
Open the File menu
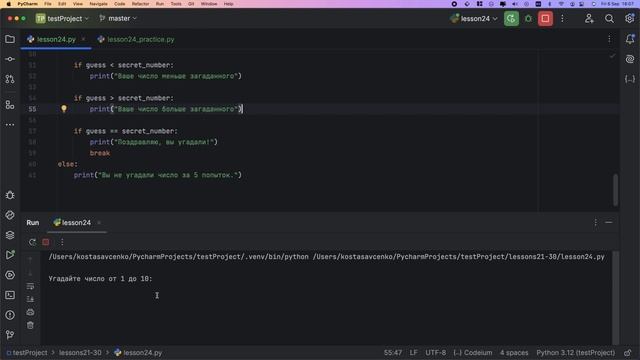coord(48,4)
